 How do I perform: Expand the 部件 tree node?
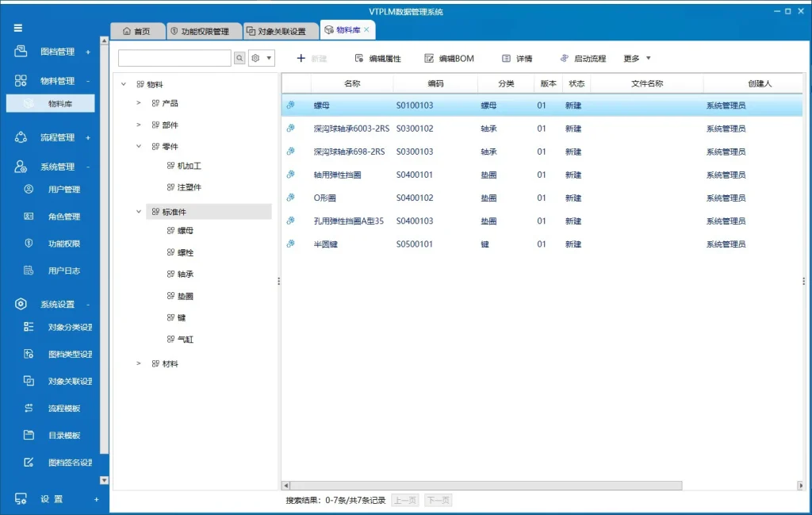click(138, 125)
